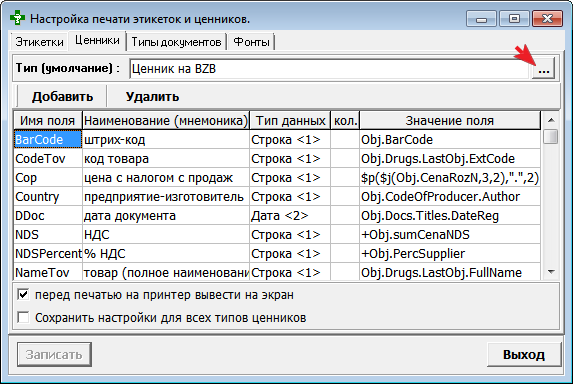Click the 'НДС' name cell
Viewport: 573px width, 384px height.
[x=166, y=235]
